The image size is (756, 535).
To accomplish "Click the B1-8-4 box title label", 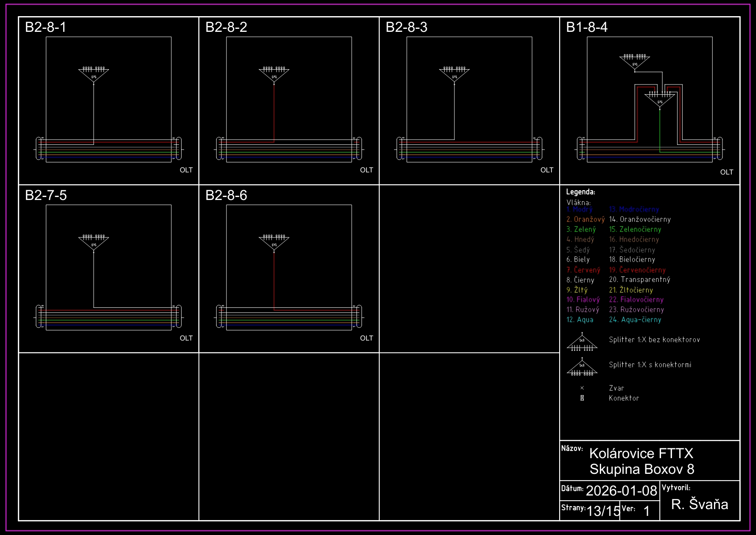I will (x=587, y=27).
